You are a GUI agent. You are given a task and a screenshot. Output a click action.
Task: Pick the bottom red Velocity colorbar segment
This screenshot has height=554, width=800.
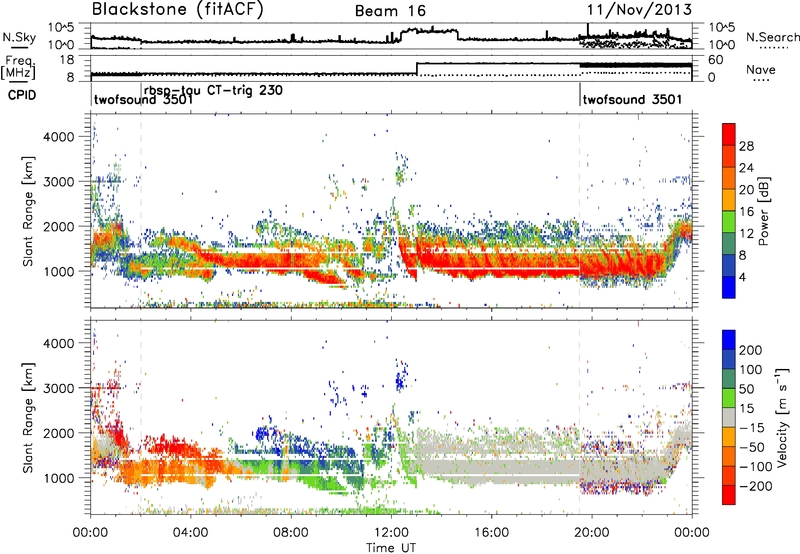[729, 495]
